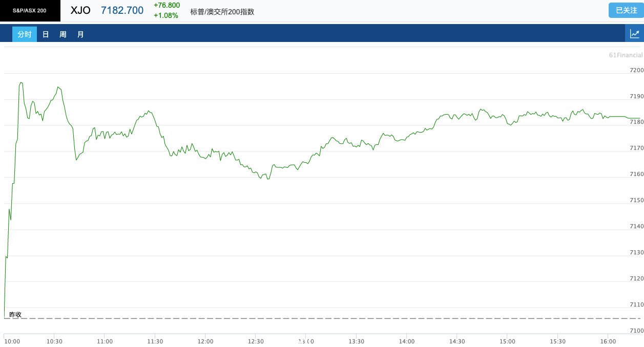Click the 7120 price axis label

click(636, 278)
